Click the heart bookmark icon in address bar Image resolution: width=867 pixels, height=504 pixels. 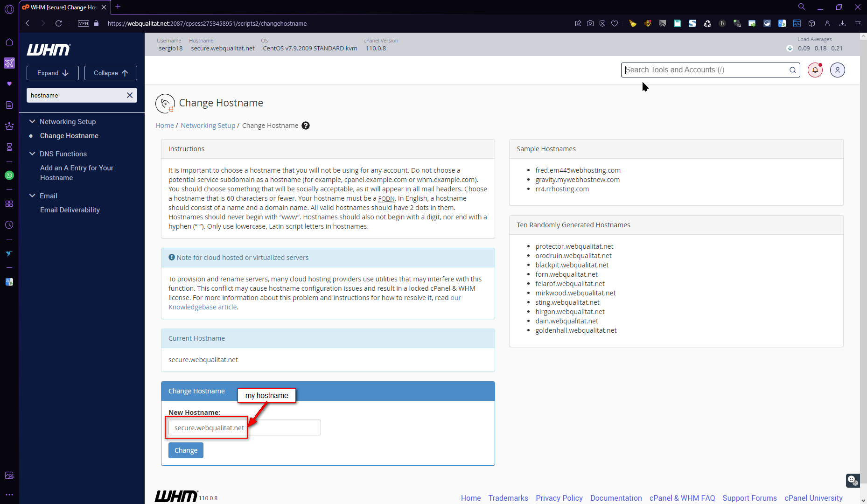click(x=615, y=23)
